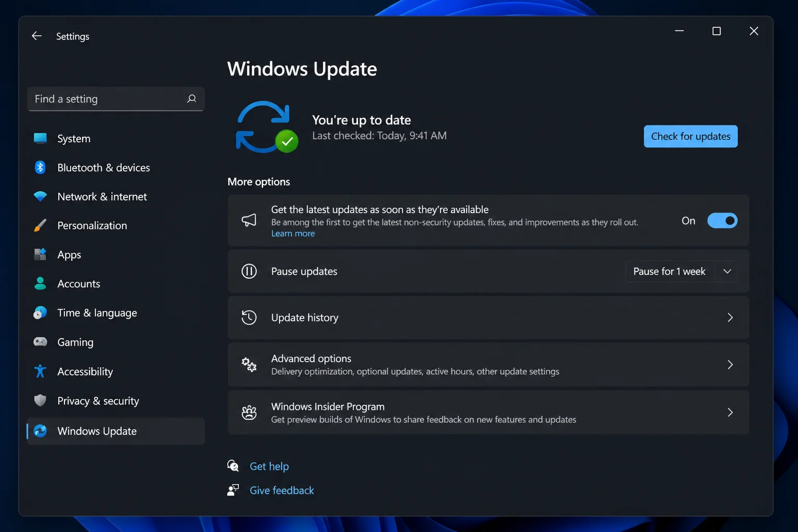Open Windows Insider Program via chevron

tap(730, 413)
